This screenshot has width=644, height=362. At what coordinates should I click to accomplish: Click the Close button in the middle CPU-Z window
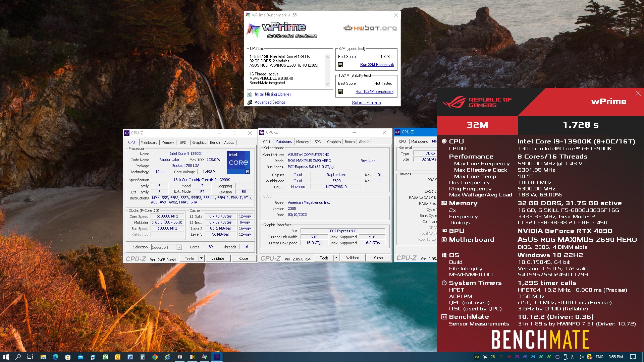(378, 258)
